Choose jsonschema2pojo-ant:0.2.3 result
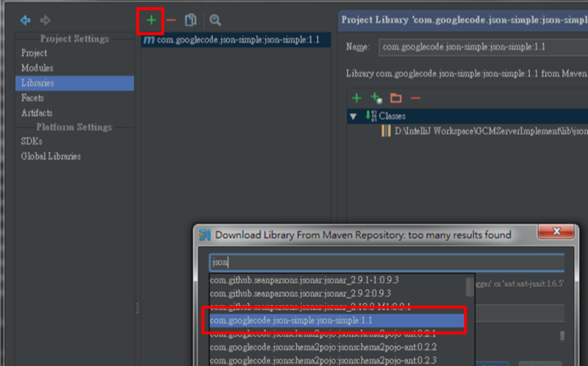The height and width of the screenshot is (366, 588). [x=323, y=360]
